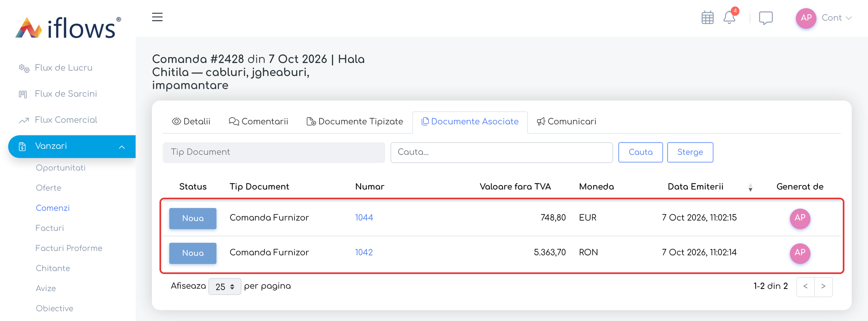
Task: Go to previous page of results
Action: (806, 287)
